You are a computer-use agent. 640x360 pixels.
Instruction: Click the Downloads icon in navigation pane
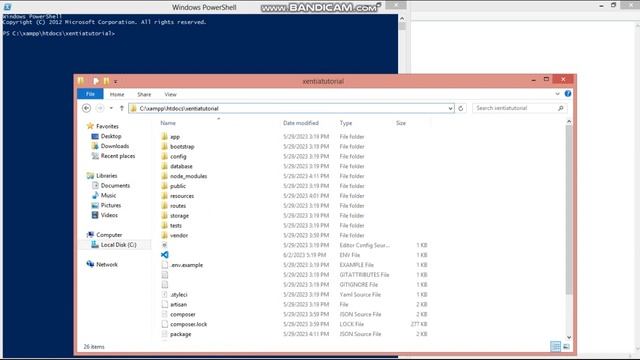pos(95,146)
